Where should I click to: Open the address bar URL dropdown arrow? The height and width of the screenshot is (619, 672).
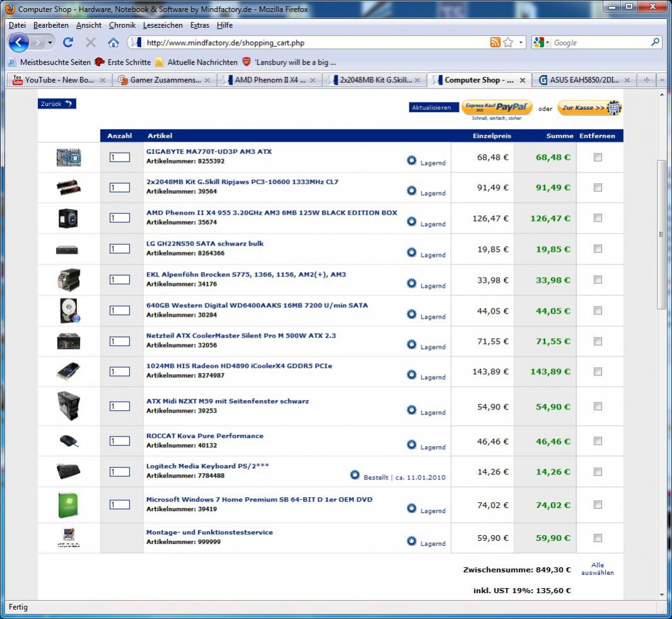pyautogui.click(x=521, y=42)
